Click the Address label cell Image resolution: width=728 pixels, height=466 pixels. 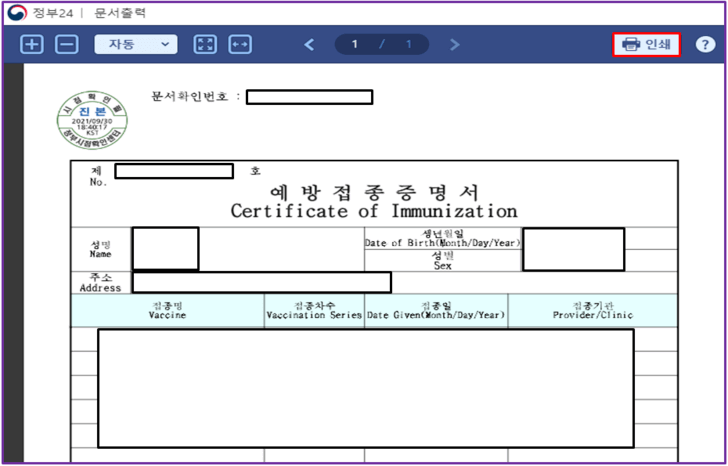(100, 283)
